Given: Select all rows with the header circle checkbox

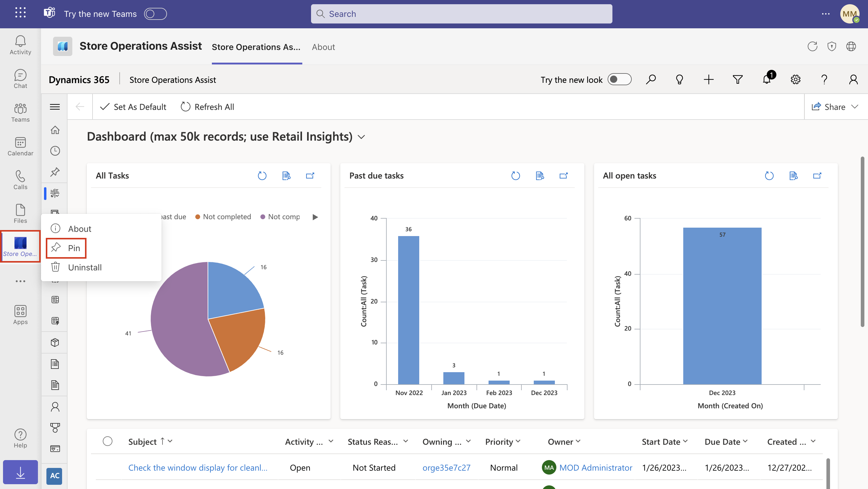Looking at the screenshot, I should 108,441.
